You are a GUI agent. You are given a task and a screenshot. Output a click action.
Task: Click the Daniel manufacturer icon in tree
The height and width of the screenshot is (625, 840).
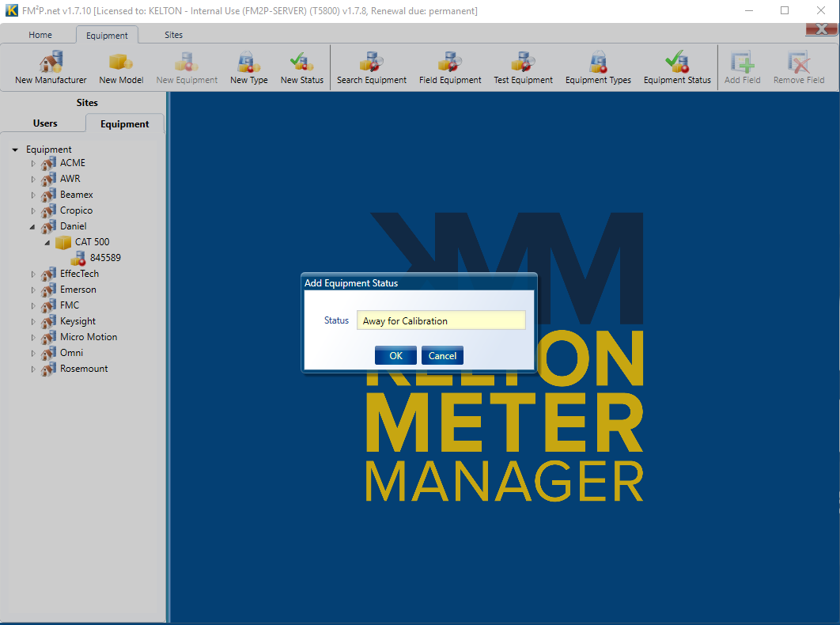pyautogui.click(x=49, y=226)
